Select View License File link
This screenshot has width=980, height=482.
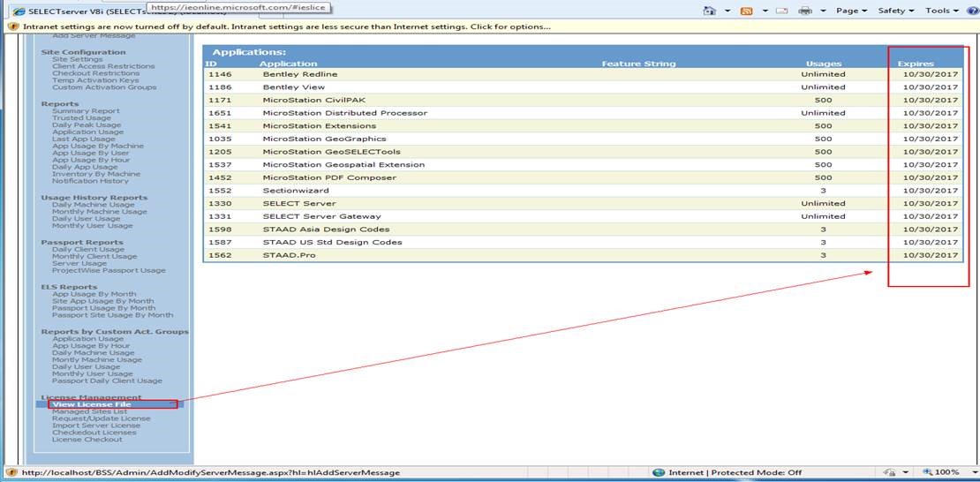point(92,404)
